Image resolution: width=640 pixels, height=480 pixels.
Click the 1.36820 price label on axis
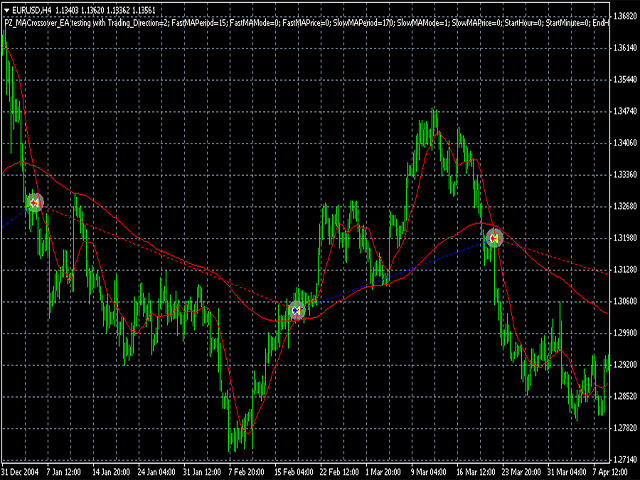tap(625, 16)
